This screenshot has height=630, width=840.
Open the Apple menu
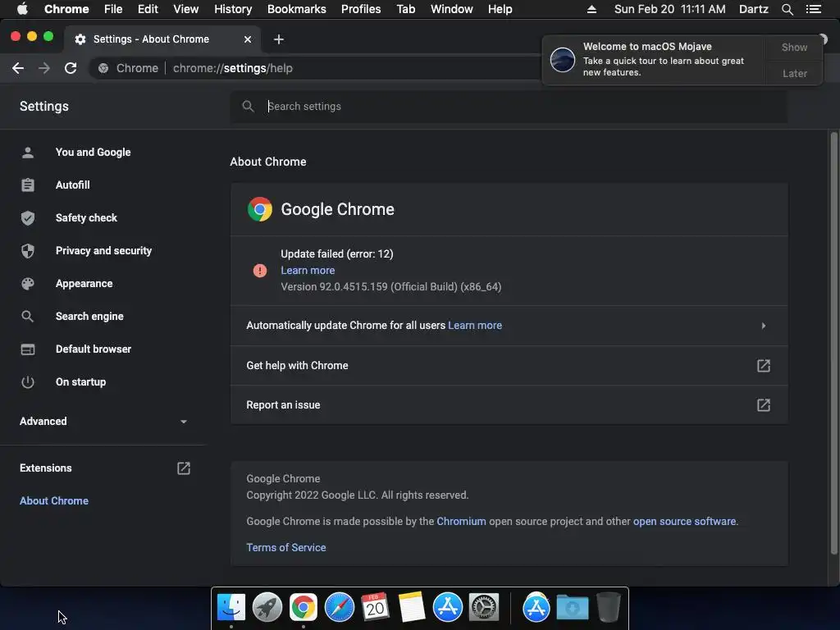(x=22, y=9)
